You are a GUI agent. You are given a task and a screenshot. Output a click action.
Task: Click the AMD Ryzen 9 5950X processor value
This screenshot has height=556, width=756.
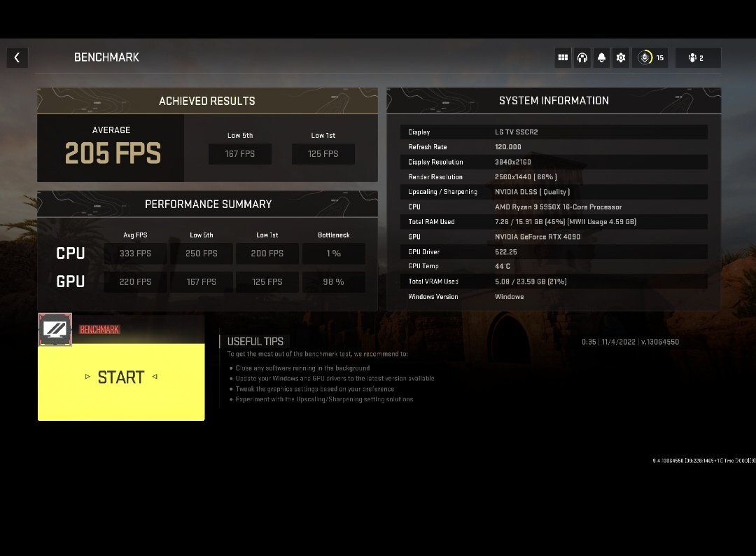pos(559,207)
